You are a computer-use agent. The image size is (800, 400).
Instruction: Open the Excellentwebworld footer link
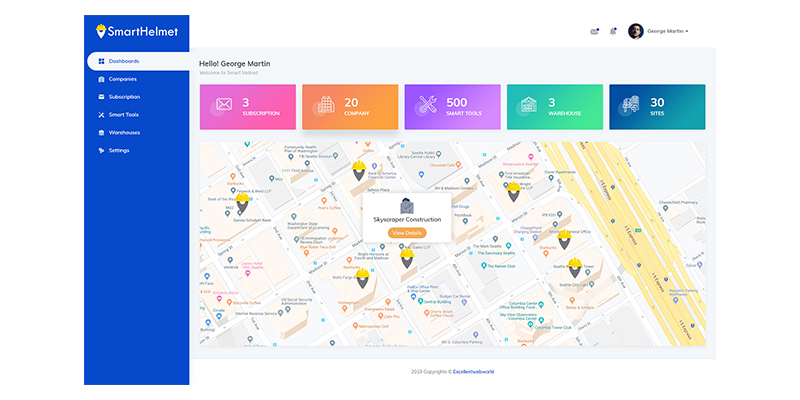[x=473, y=372]
